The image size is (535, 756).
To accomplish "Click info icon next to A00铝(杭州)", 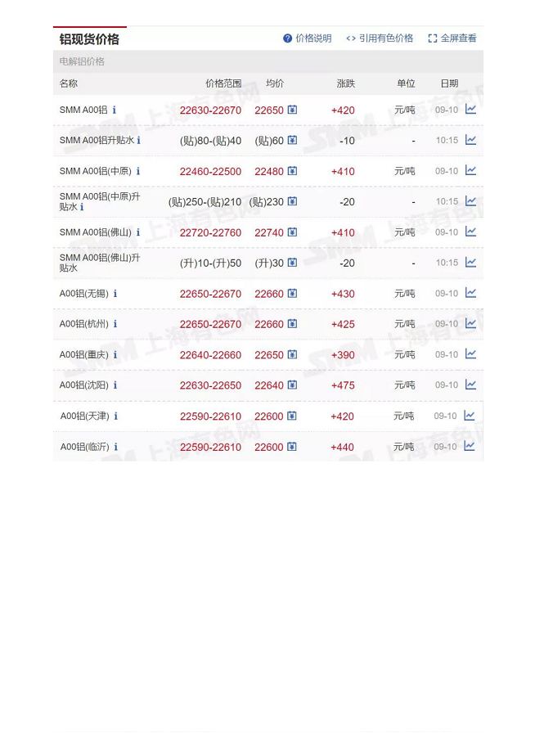I will tap(115, 324).
